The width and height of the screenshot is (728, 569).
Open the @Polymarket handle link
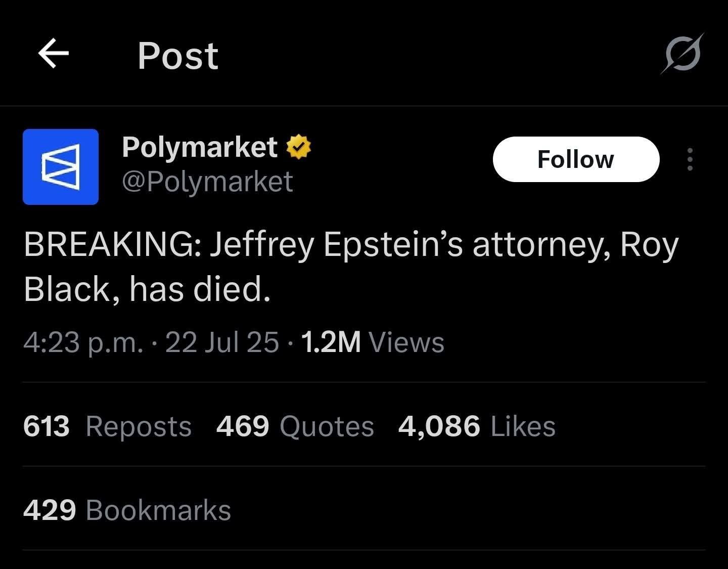(207, 182)
